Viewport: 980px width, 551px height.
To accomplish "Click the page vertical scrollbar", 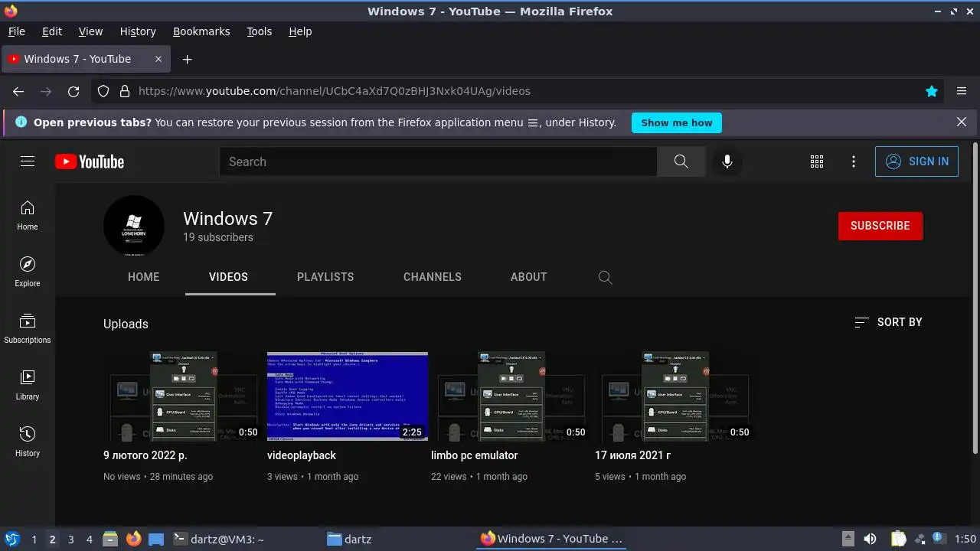I will pos(975,298).
